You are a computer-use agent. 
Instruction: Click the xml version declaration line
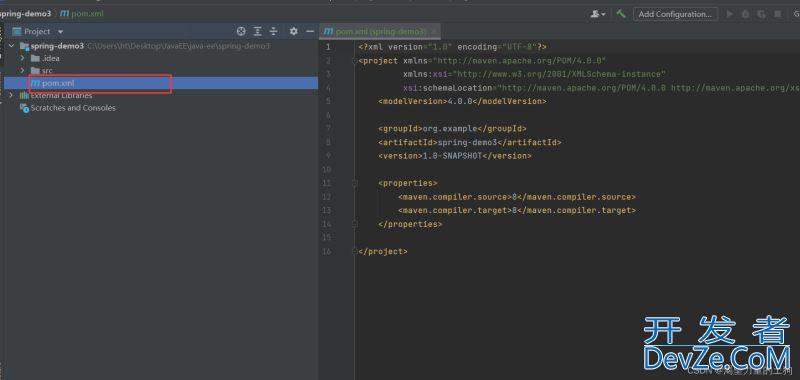click(x=453, y=47)
